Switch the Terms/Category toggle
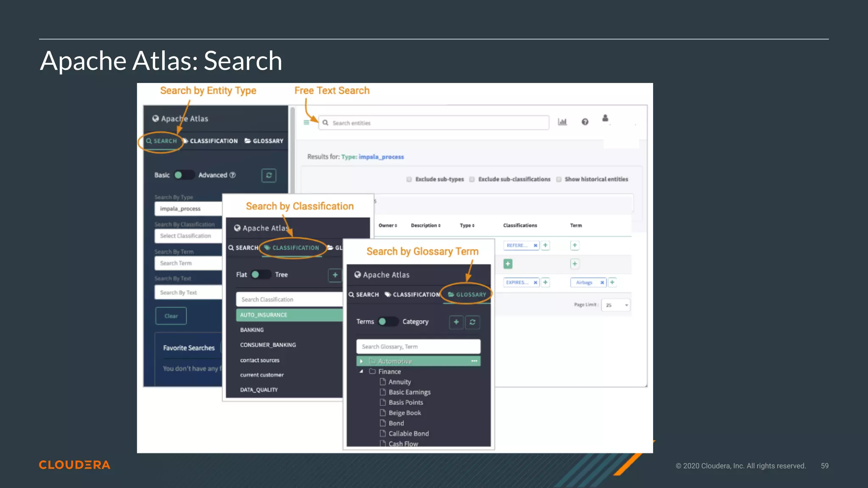The height and width of the screenshot is (488, 868). pos(388,322)
